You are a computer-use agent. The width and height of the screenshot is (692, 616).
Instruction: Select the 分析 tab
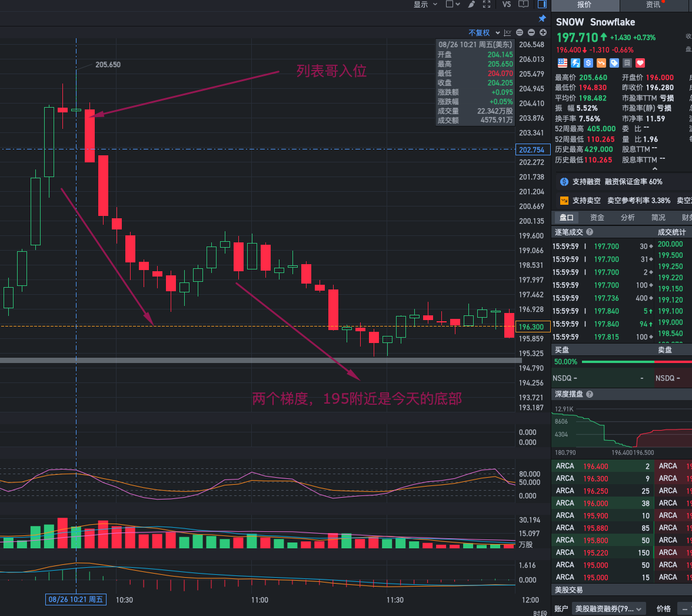point(627,218)
